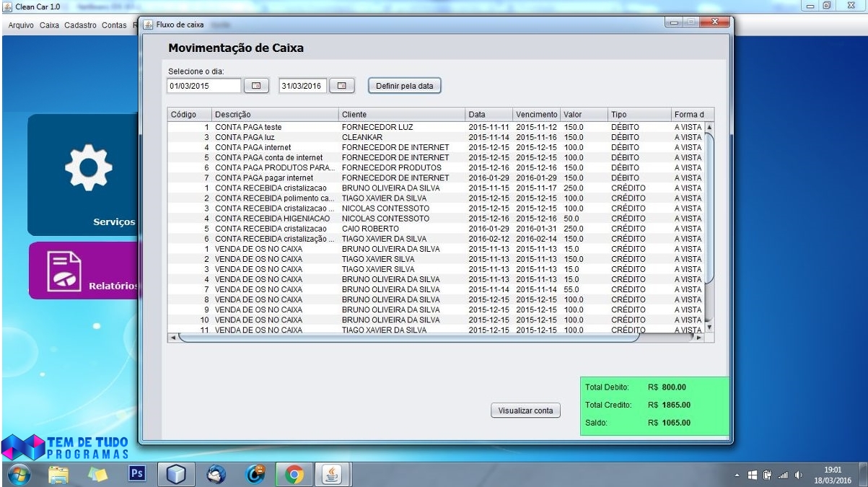Open Thunderbird mail from the taskbar
This screenshot has width=868, height=487.
click(x=215, y=473)
